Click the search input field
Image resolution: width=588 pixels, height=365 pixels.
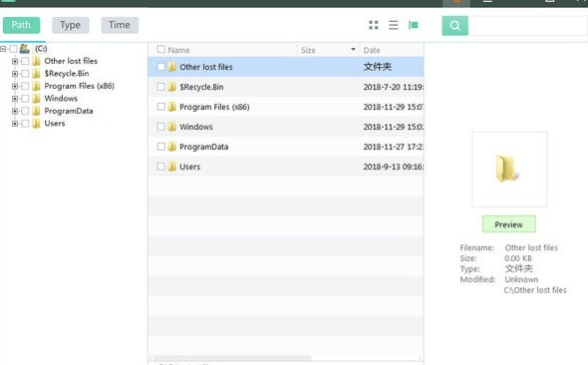click(527, 26)
